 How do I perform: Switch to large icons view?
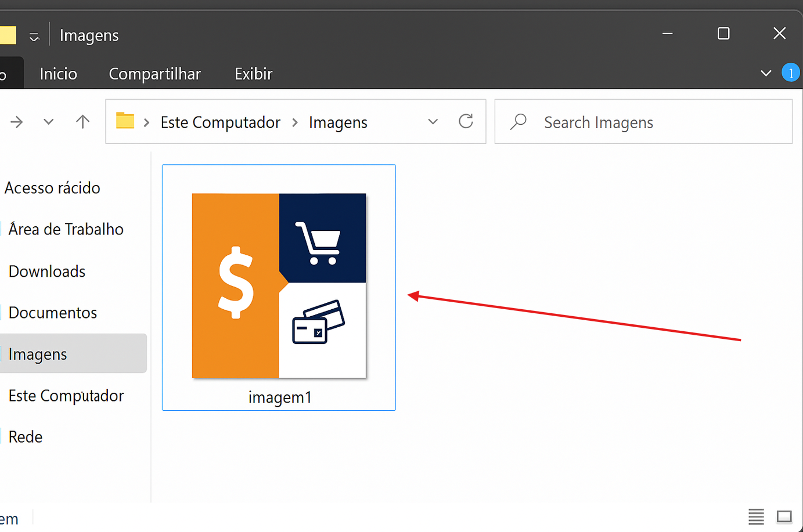point(784,516)
